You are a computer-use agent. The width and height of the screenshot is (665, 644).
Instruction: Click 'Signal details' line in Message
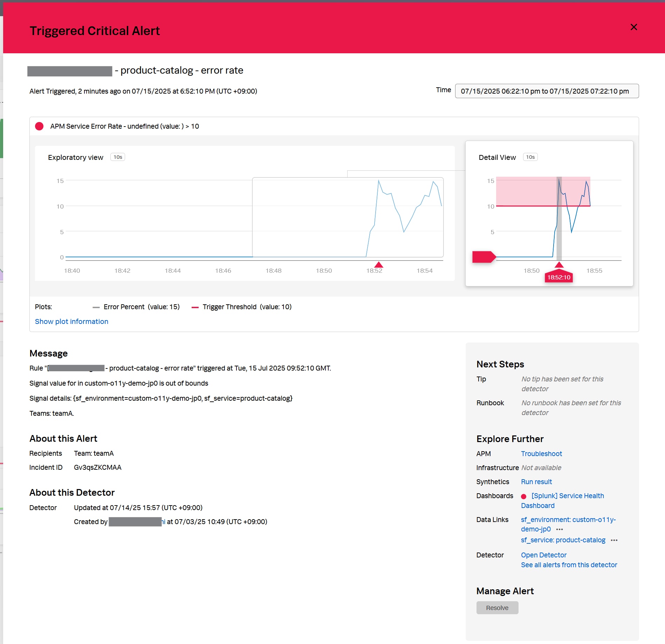pos(161,398)
